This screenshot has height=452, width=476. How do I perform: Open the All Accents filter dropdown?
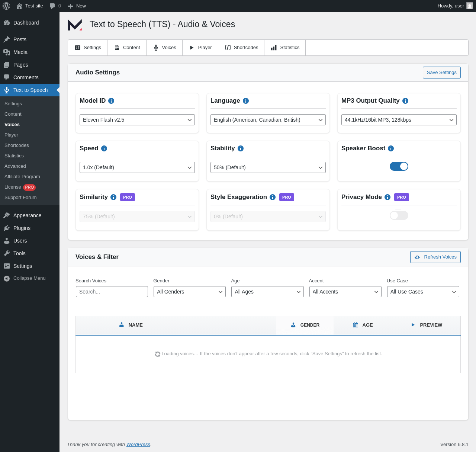(x=345, y=292)
